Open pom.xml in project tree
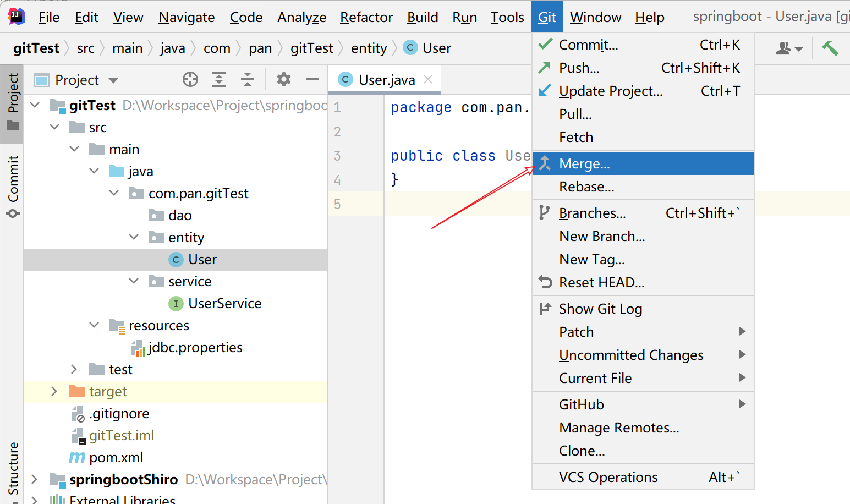Viewport: 850px width, 504px height. coord(116,457)
